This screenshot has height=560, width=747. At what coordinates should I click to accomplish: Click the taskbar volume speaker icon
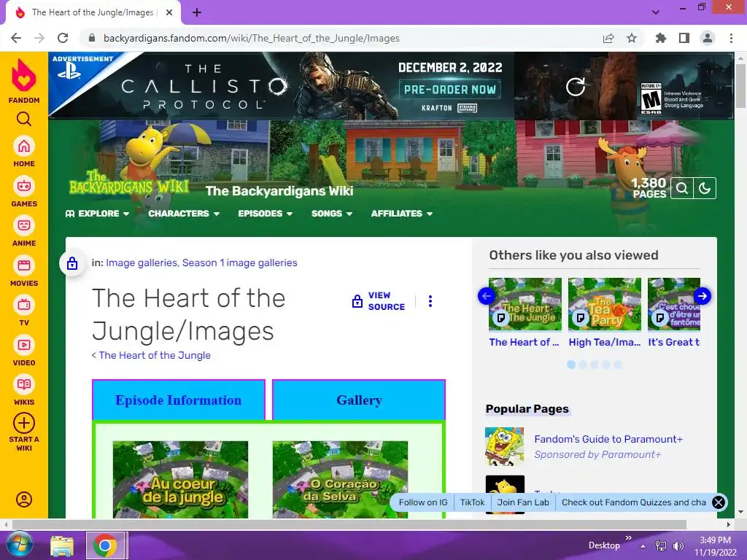pyautogui.click(x=678, y=546)
